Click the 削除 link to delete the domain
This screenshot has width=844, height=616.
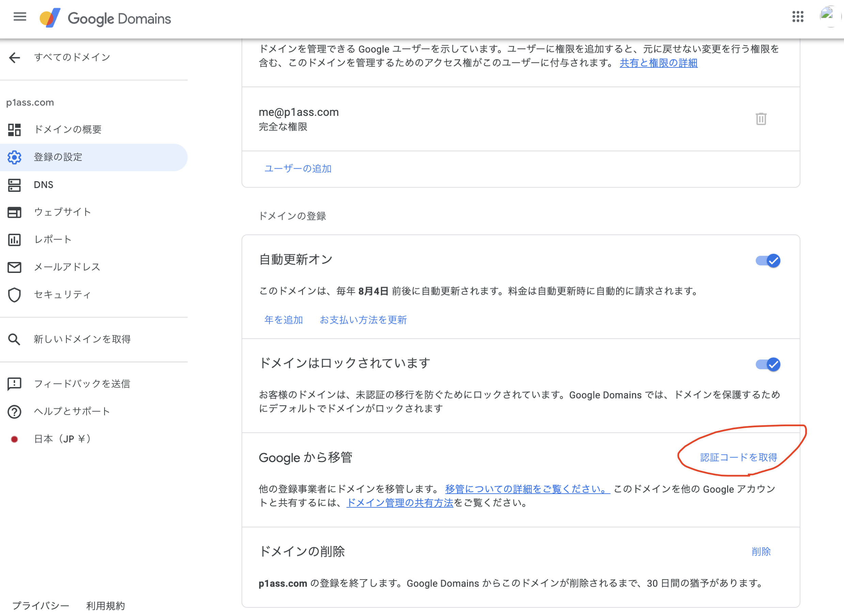[x=761, y=552]
